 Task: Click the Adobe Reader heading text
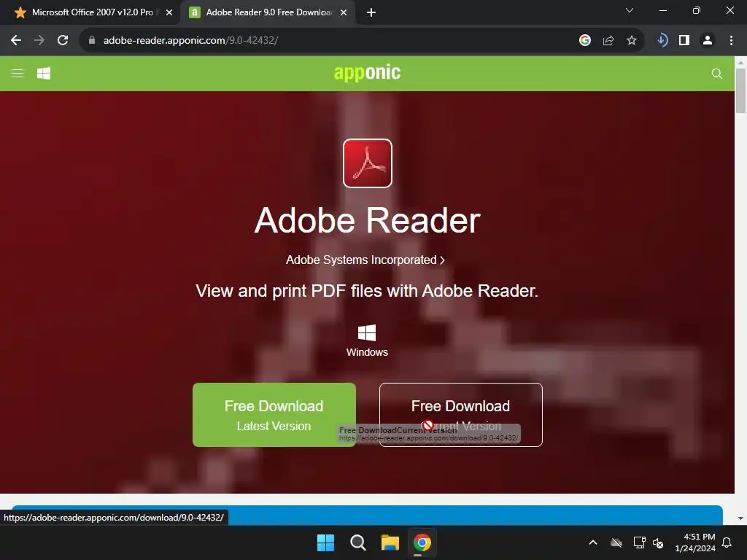pos(368,220)
